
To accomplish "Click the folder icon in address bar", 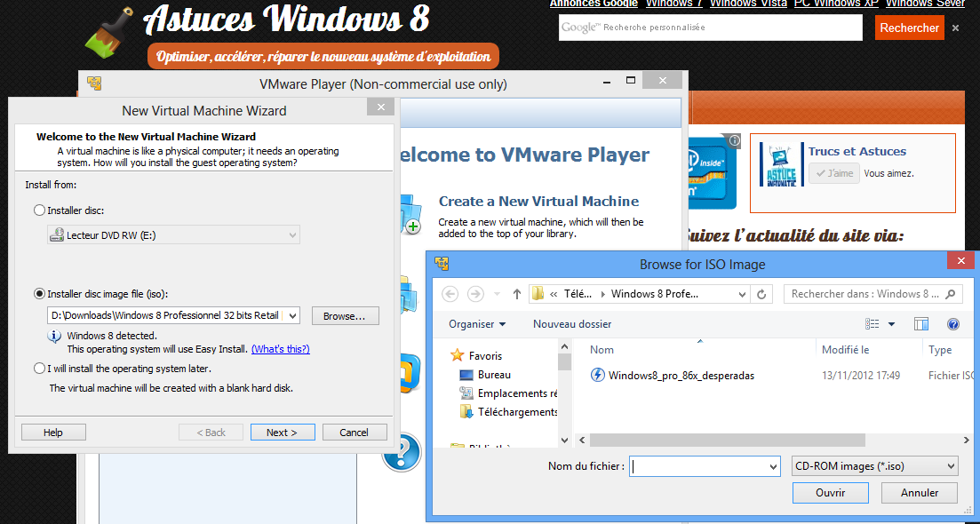I will pyautogui.click(x=537, y=294).
